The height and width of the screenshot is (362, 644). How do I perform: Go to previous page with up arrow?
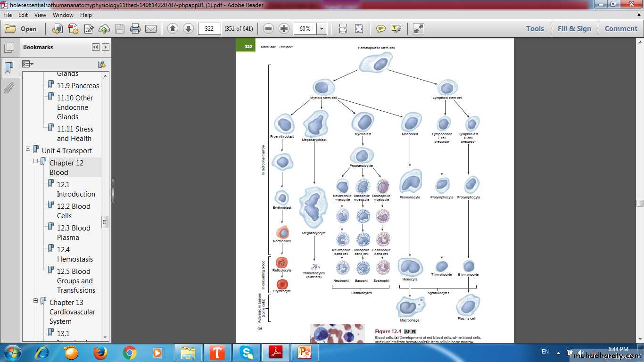(x=173, y=29)
